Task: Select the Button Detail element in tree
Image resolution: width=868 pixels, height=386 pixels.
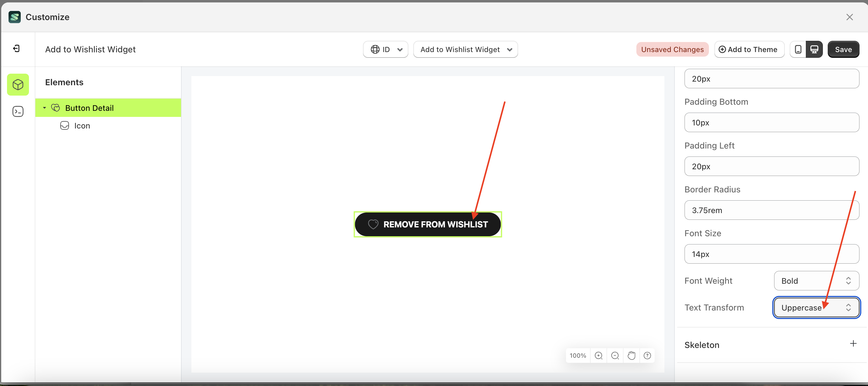Action: pos(89,108)
